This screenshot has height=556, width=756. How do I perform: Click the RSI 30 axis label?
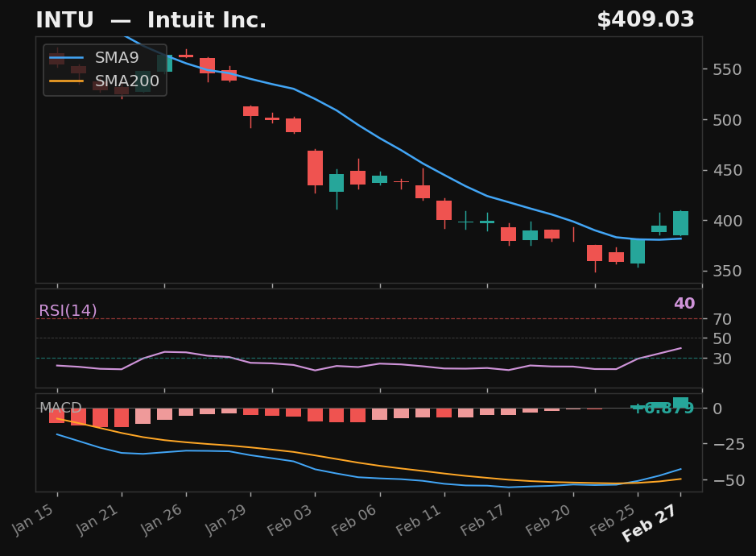point(722,359)
